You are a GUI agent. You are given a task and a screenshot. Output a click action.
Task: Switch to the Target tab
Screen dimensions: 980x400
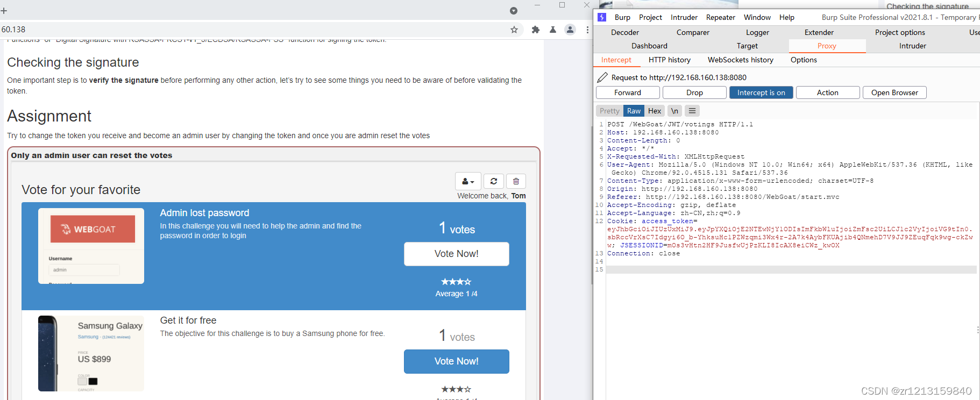tap(747, 46)
